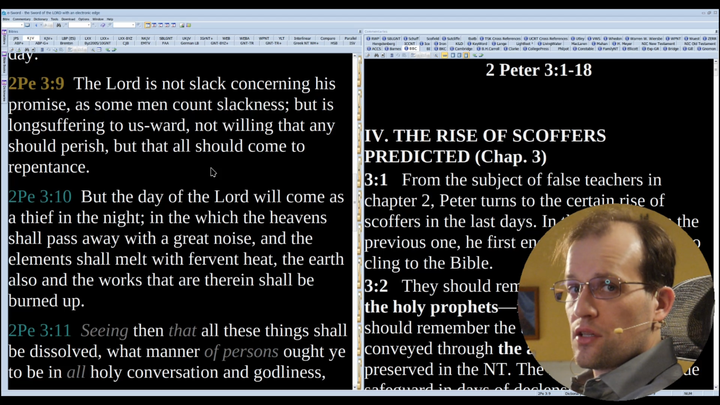The height and width of the screenshot is (405, 720).
Task: Close the Bibles pane with its X
Action: [360, 31]
